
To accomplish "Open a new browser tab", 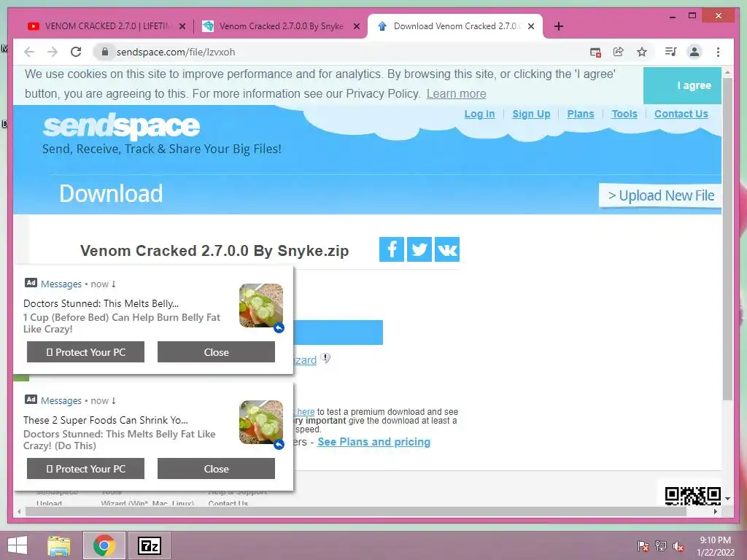I will 559,27.
